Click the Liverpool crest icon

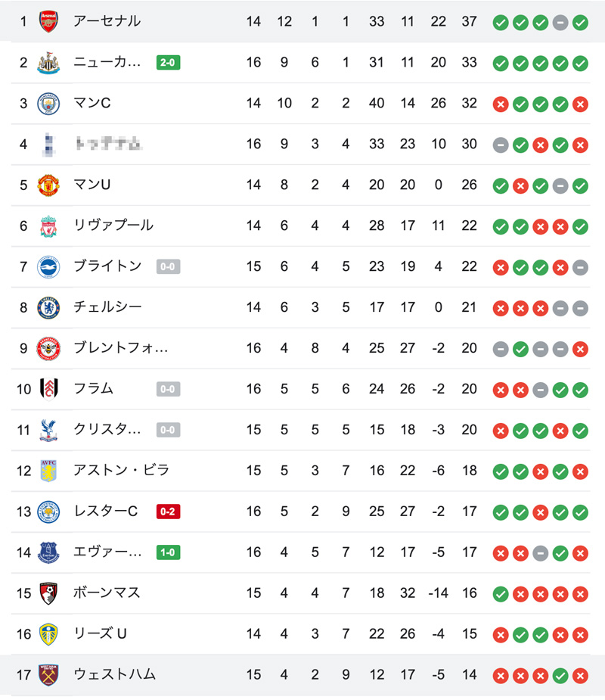coord(48,226)
